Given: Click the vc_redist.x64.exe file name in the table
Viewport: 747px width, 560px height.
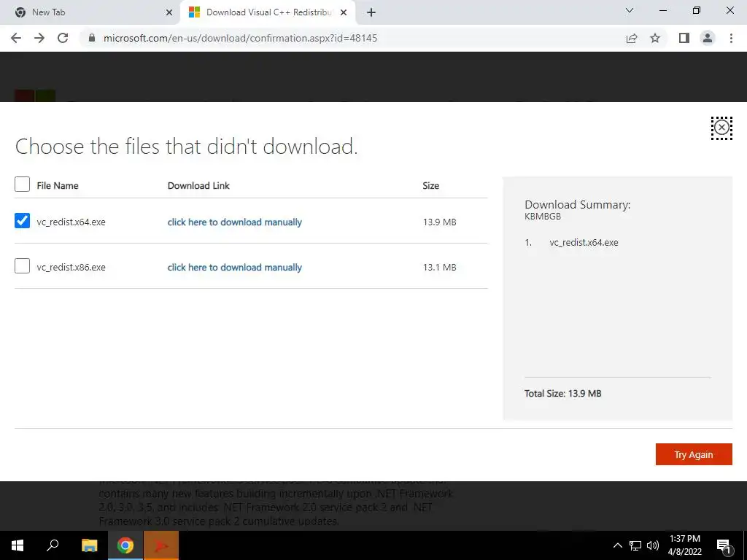Looking at the screenshot, I should [71, 222].
